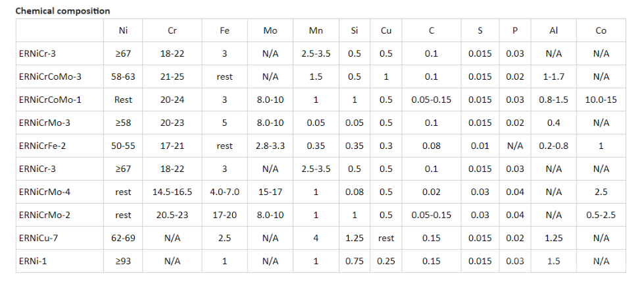Select the ERNiCrCoMo-3 row label
Viewport: 644px width, 284px height.
click(x=51, y=76)
